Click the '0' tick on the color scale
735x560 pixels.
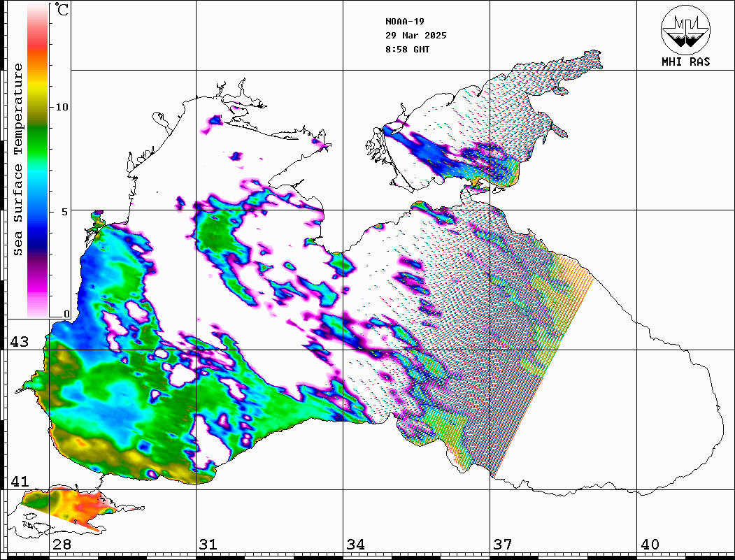(66, 314)
